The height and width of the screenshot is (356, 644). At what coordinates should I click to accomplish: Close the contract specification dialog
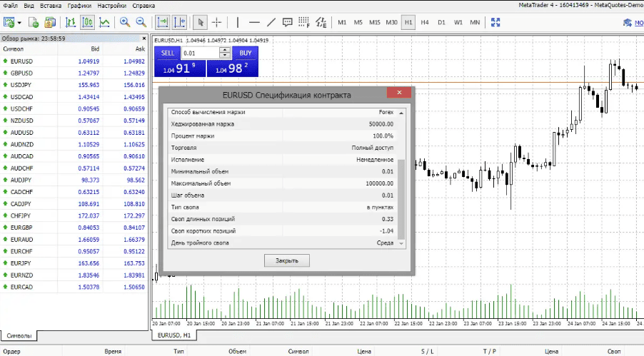click(x=399, y=92)
